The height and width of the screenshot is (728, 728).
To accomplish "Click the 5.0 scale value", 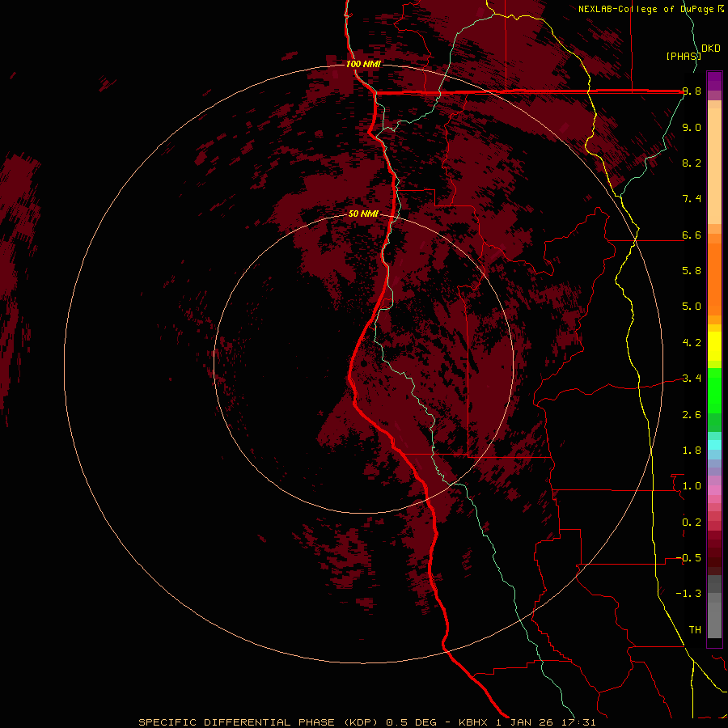I will (692, 307).
